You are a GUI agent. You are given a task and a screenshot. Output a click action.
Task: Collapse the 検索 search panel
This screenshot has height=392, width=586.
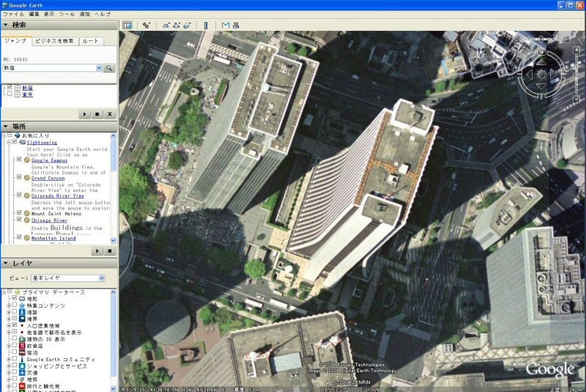(6, 25)
